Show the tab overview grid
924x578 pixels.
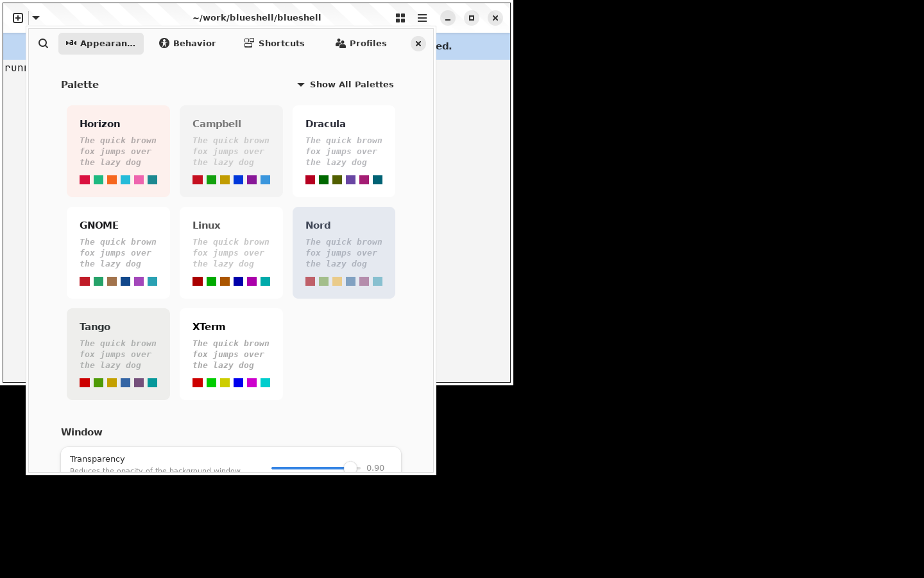click(400, 18)
